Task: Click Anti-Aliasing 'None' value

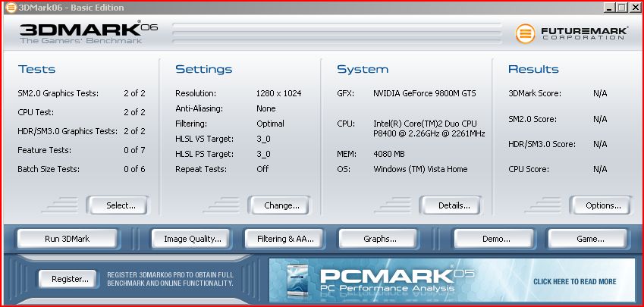Action: (x=265, y=108)
